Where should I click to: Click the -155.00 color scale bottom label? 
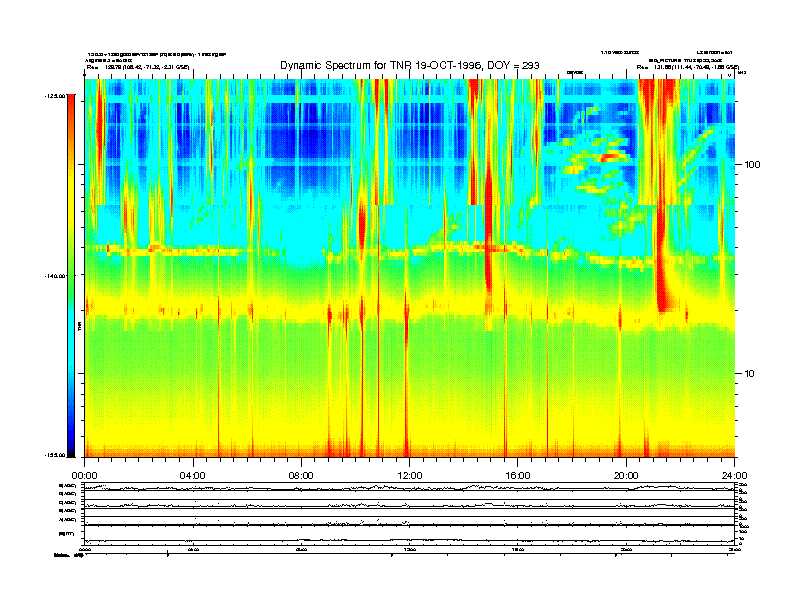tap(55, 455)
